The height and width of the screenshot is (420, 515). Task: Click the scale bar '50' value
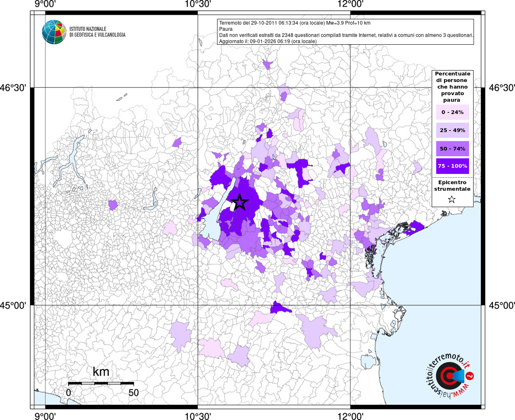click(133, 393)
